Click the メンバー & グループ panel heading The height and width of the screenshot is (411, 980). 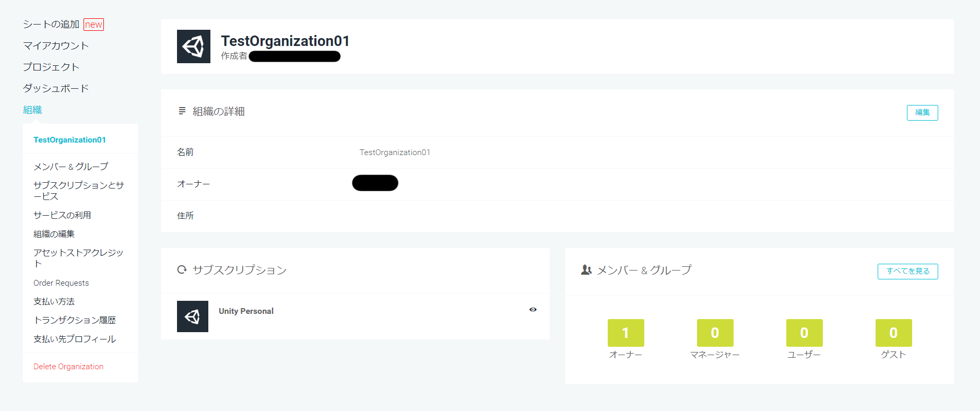(x=644, y=270)
